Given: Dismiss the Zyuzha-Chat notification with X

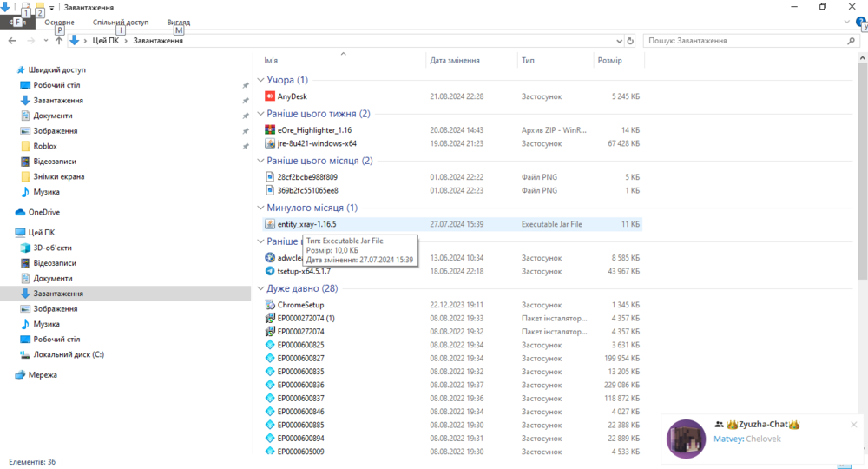Looking at the screenshot, I should 853,425.
